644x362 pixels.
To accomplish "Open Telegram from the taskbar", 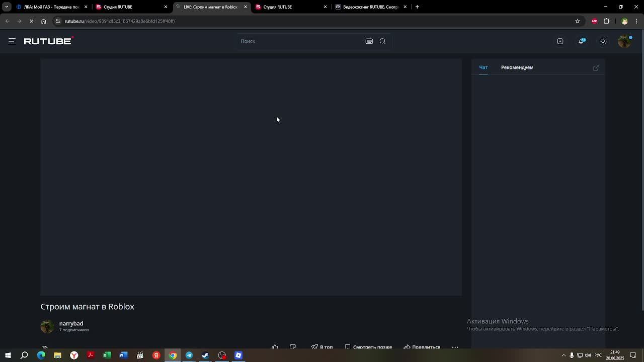I will 189,355.
